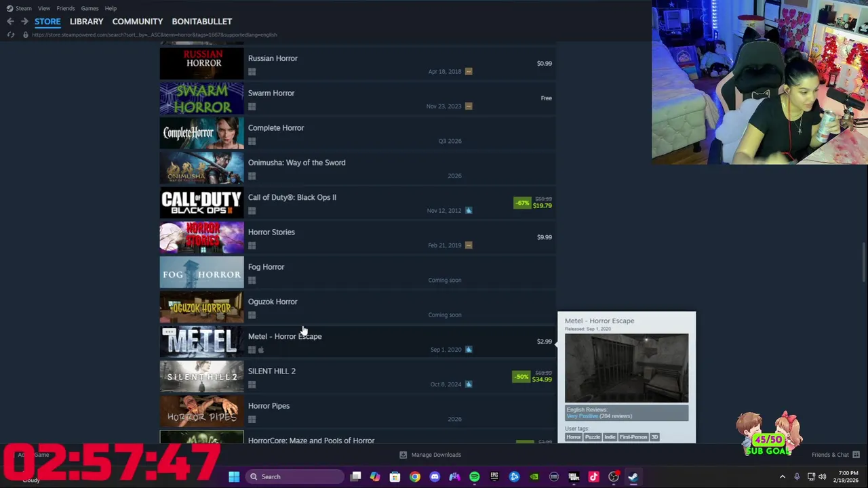Click the Fog Horror thumbnail image

pyautogui.click(x=201, y=272)
